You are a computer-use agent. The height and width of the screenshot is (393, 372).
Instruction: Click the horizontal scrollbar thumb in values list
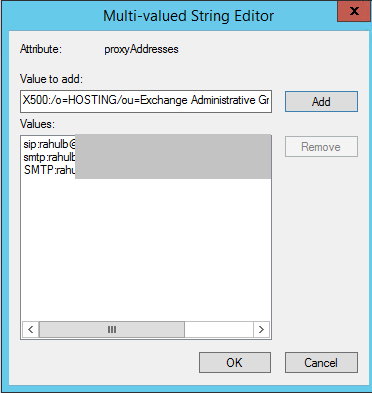(x=112, y=330)
